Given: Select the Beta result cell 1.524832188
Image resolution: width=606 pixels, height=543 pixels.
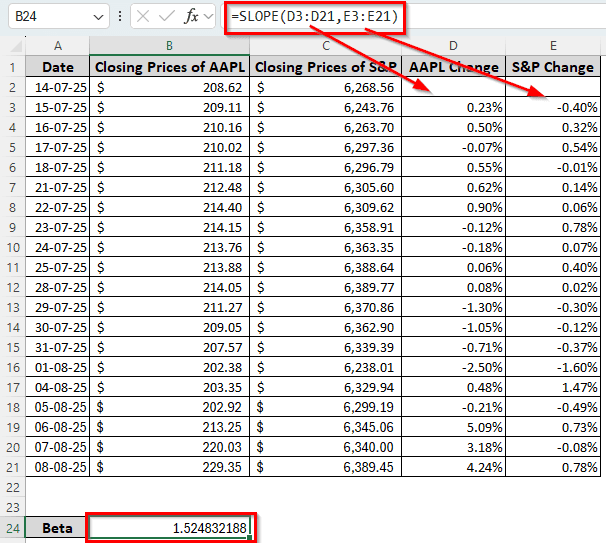Looking at the screenshot, I should click(169, 527).
